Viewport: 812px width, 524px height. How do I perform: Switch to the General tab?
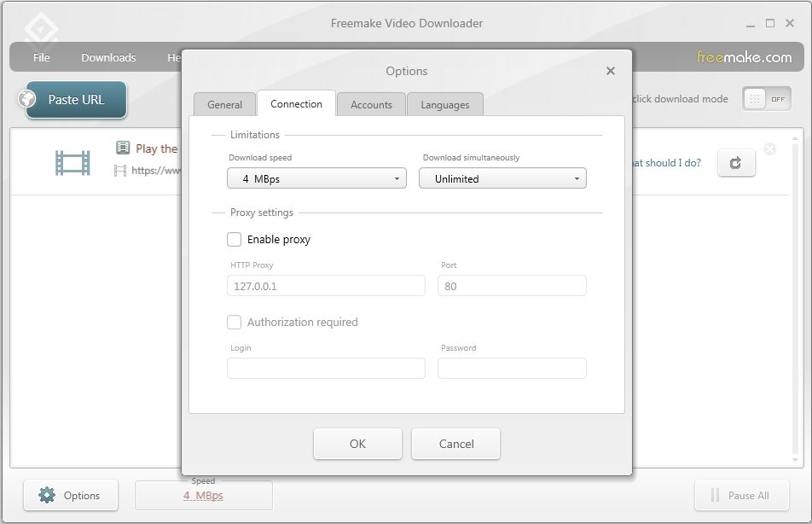click(x=225, y=104)
